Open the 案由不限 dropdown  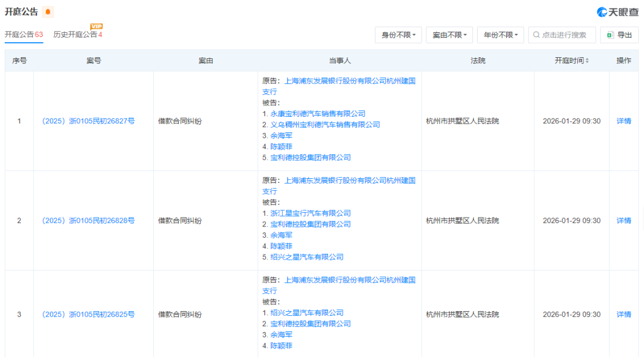[x=450, y=35]
